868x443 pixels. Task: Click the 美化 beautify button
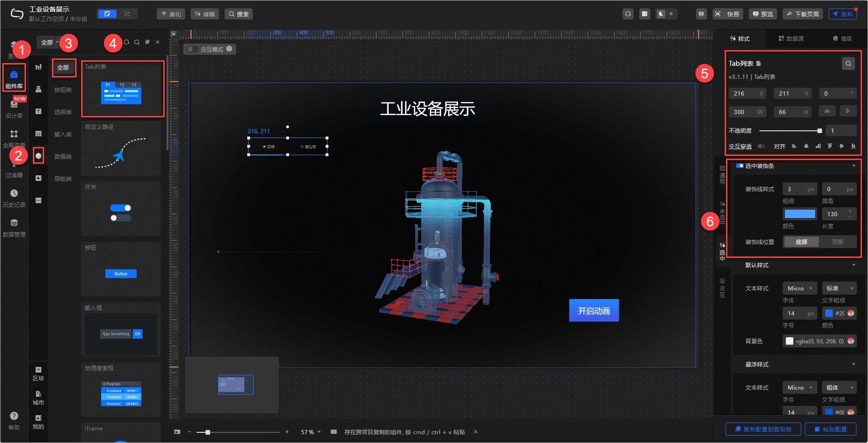coord(171,14)
